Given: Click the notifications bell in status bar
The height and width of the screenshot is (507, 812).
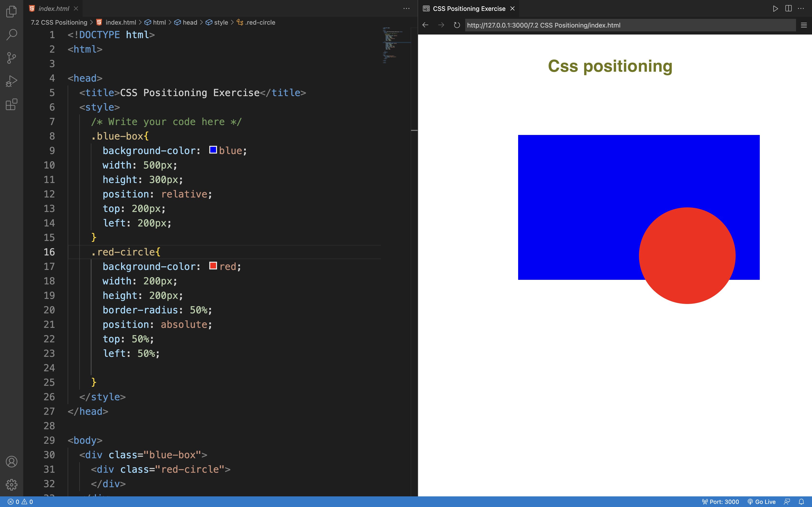Looking at the screenshot, I should pos(801,502).
